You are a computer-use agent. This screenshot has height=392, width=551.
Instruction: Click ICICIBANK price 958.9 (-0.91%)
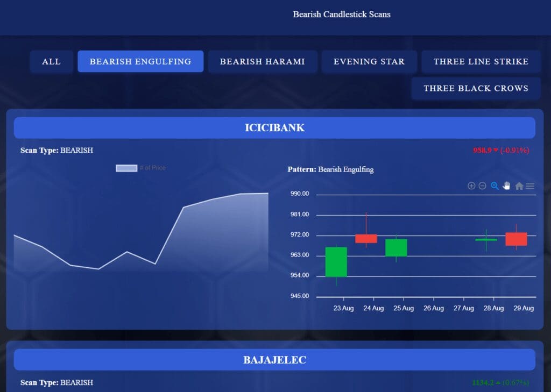coord(501,151)
